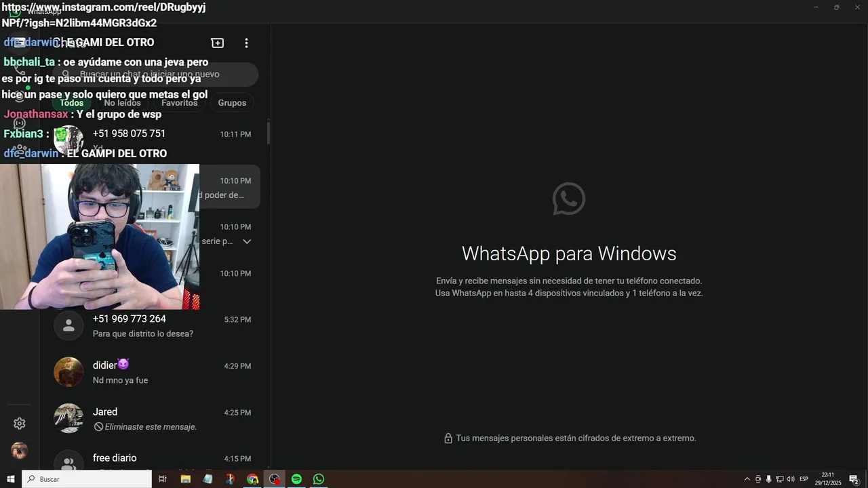Click the lock icon beside encryption notice
The height and width of the screenshot is (488, 868).
pyautogui.click(x=448, y=439)
